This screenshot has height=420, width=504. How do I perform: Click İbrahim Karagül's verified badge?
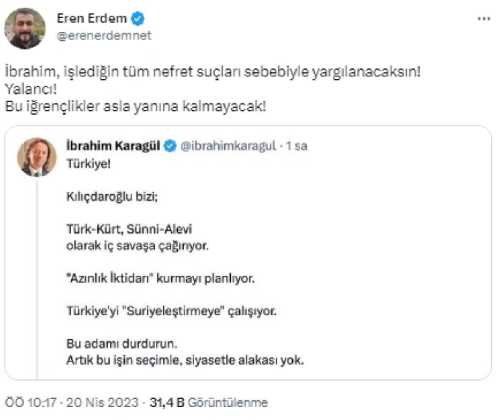coord(170,146)
